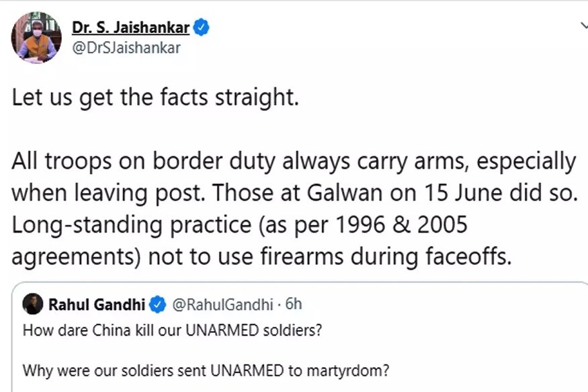Open the Dr. S. Jaishankar display name link
This screenshot has width=588, height=392.
[x=130, y=28]
